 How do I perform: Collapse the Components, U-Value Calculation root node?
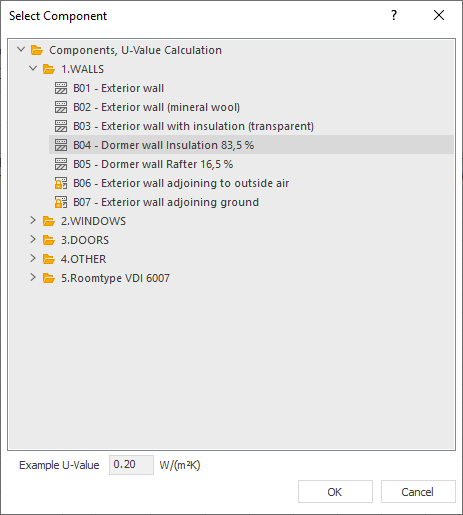click(x=21, y=50)
